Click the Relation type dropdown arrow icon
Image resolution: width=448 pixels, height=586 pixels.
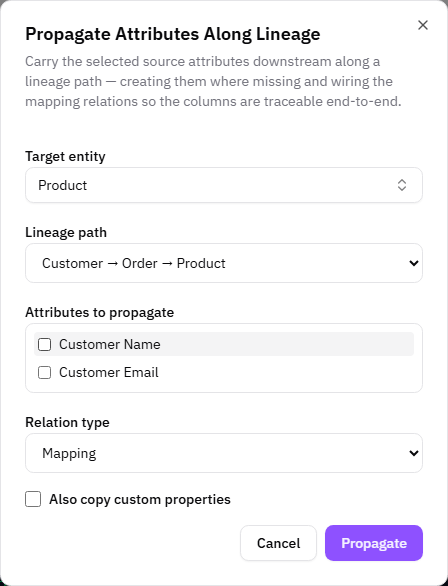click(x=414, y=453)
